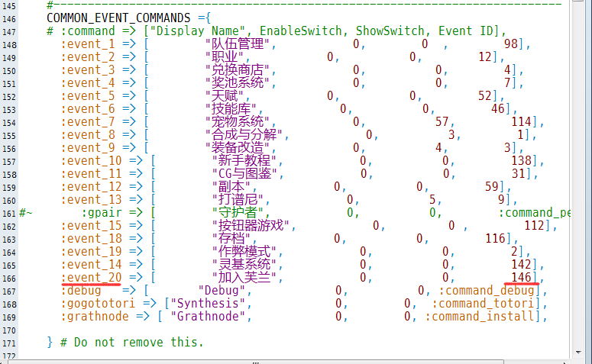Click the :event_1 symbol
The height and width of the screenshot is (364, 592).
point(88,44)
